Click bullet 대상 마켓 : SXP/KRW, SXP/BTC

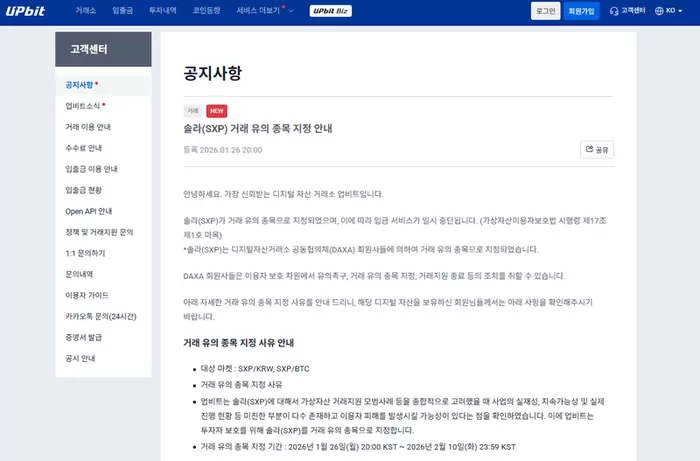coord(255,369)
